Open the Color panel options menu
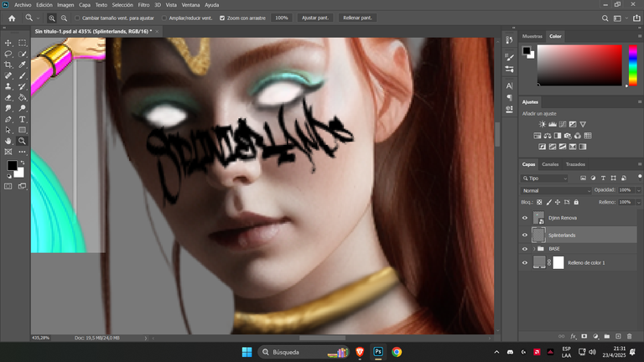Screen dimensions: 644x362 [640, 36]
